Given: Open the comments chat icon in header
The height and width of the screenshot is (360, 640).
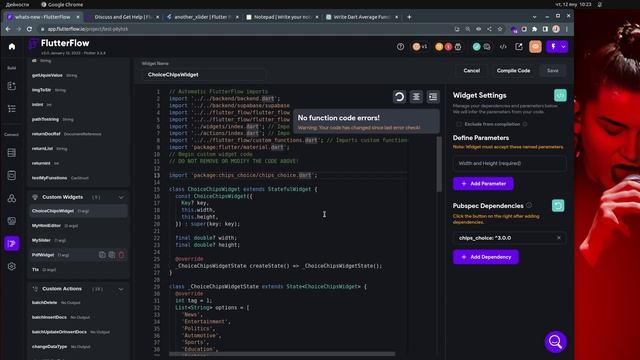Looking at the screenshot, I should [x=487, y=47].
